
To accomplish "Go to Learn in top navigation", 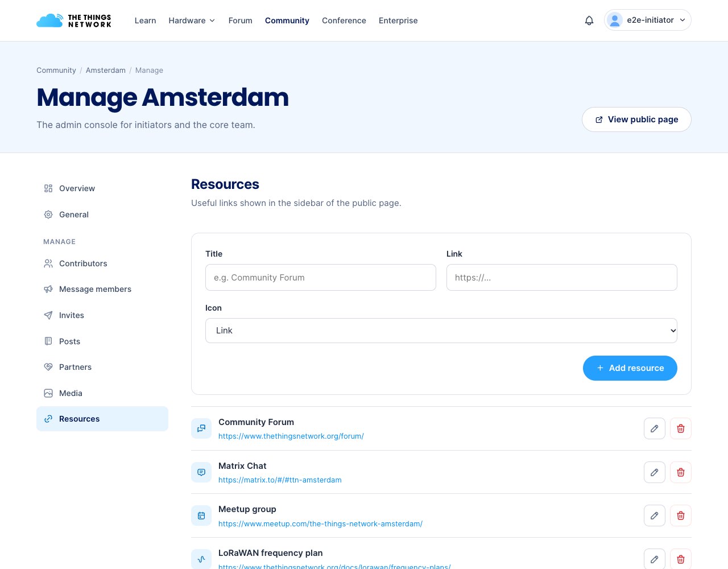I will tap(145, 20).
